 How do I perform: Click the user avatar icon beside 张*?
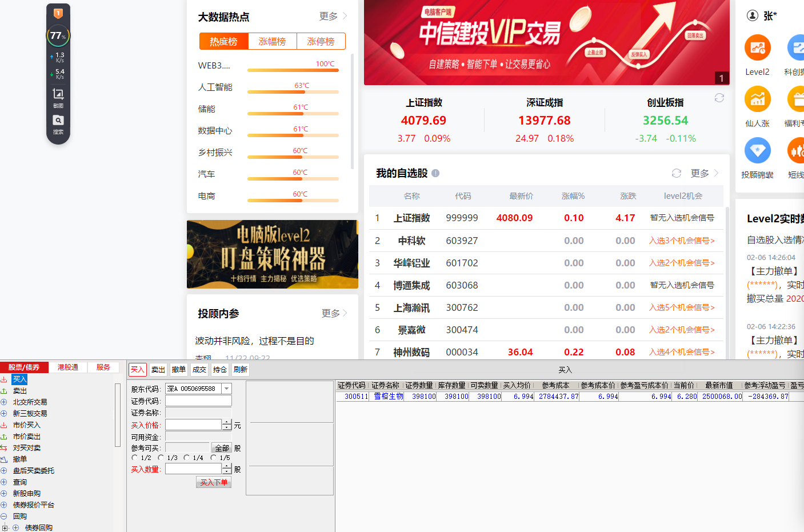[x=753, y=15]
